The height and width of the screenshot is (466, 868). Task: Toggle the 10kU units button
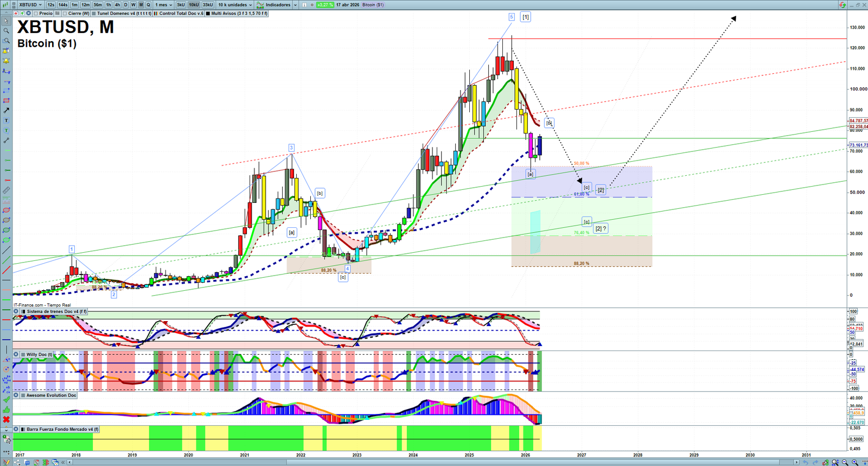click(194, 5)
